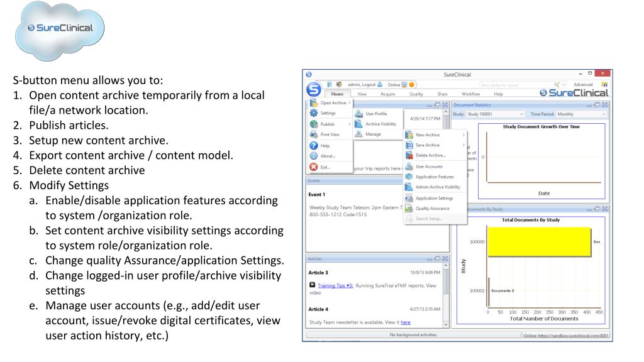Click the Application Features icon

(x=409, y=177)
